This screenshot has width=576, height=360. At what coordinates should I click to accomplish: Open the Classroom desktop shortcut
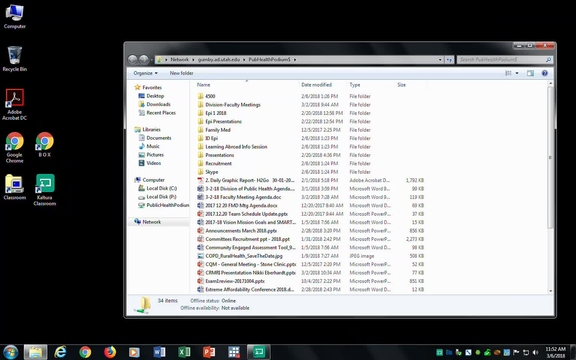[x=15, y=187]
